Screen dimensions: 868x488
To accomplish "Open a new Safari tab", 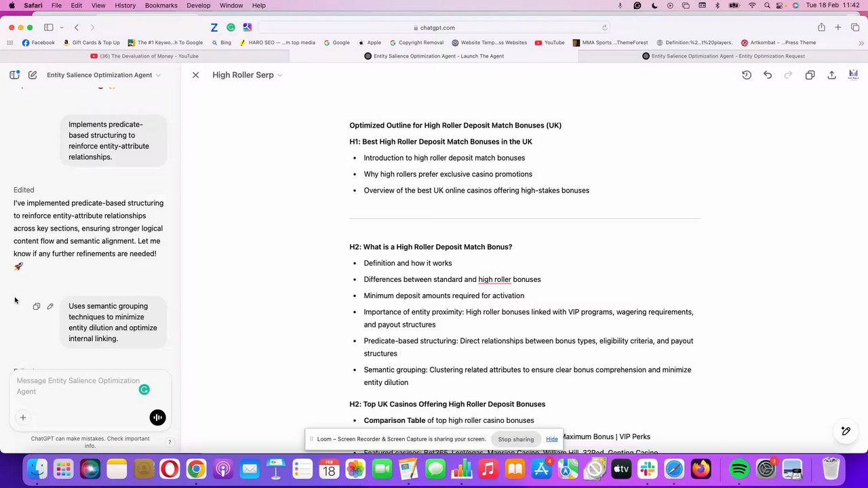I will click(838, 28).
